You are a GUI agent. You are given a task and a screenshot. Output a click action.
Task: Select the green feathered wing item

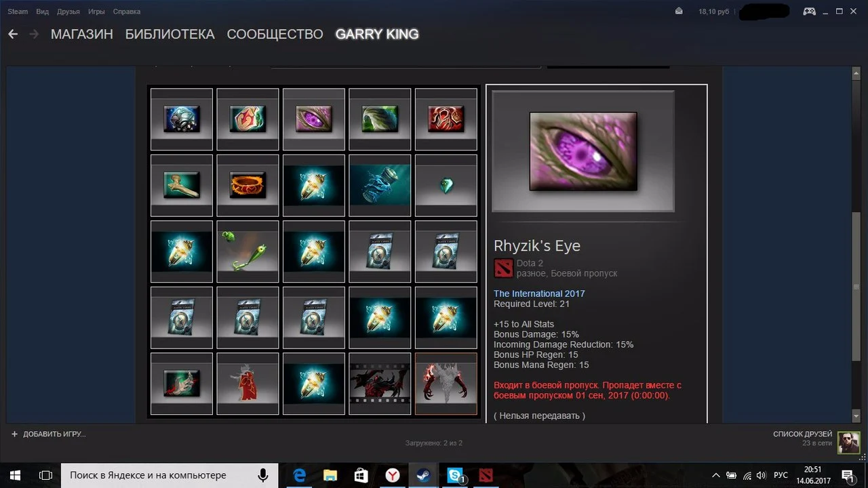380,119
